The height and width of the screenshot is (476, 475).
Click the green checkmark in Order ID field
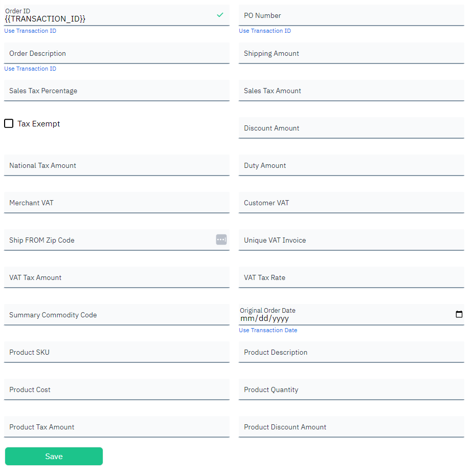(x=220, y=15)
